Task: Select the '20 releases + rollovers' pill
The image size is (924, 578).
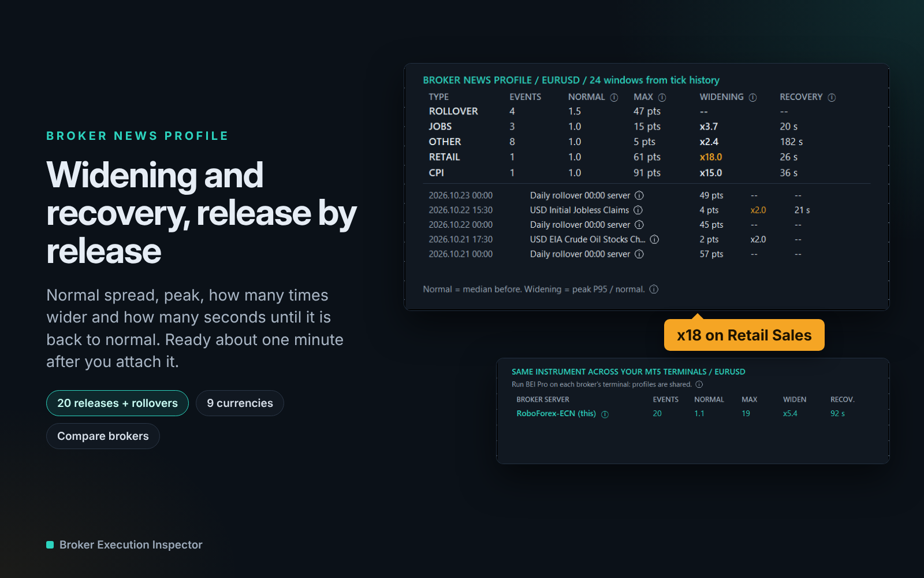Action: [x=117, y=403]
